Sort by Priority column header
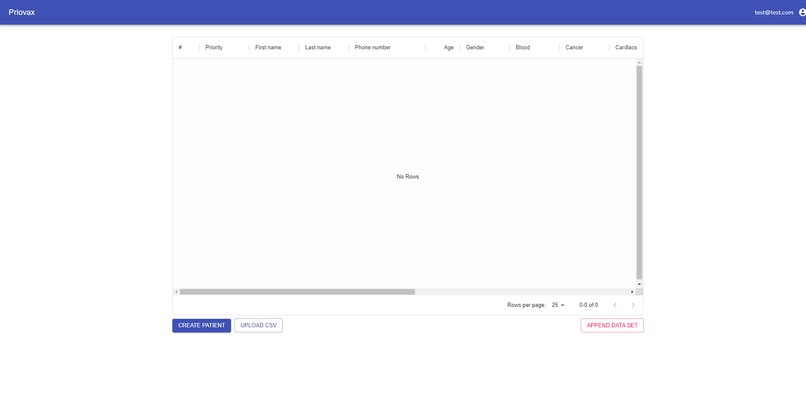806x397 pixels. 214,47
